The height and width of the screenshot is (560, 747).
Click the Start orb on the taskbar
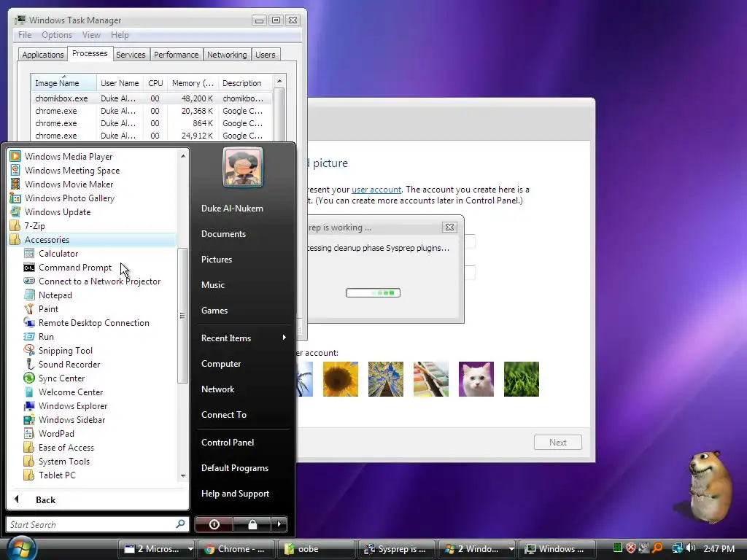click(x=22, y=548)
